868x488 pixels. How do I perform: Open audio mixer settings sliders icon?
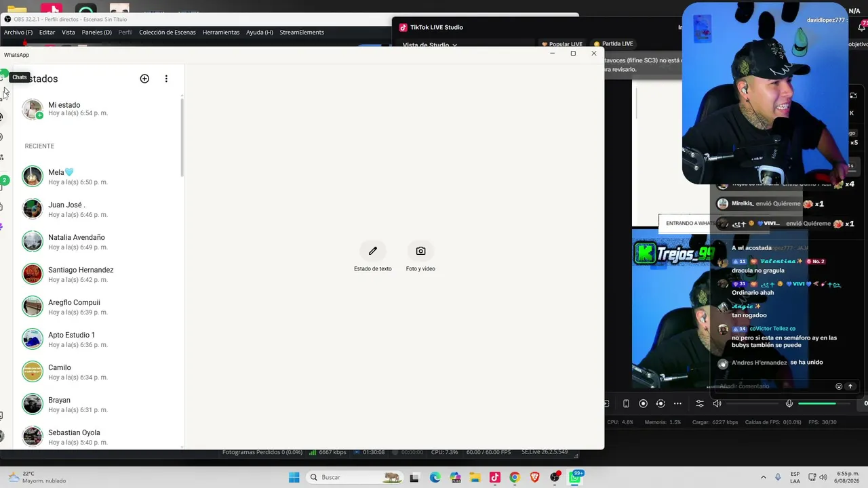(x=700, y=404)
